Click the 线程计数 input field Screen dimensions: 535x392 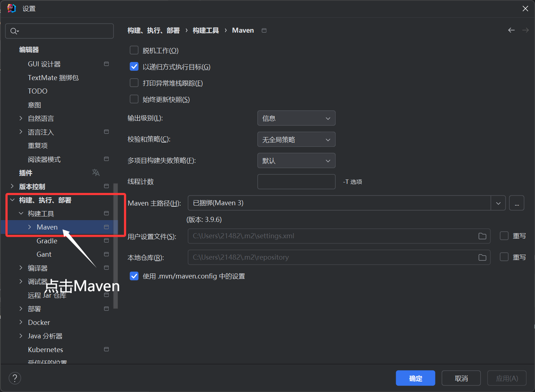pos(296,182)
